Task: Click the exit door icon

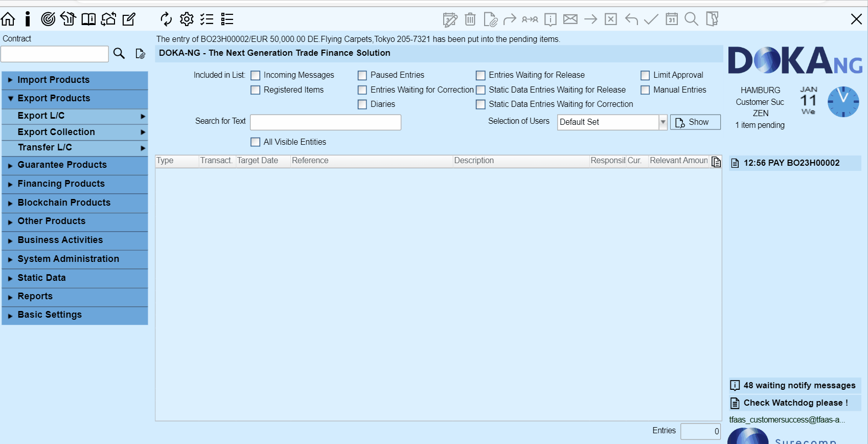Action: (x=712, y=19)
